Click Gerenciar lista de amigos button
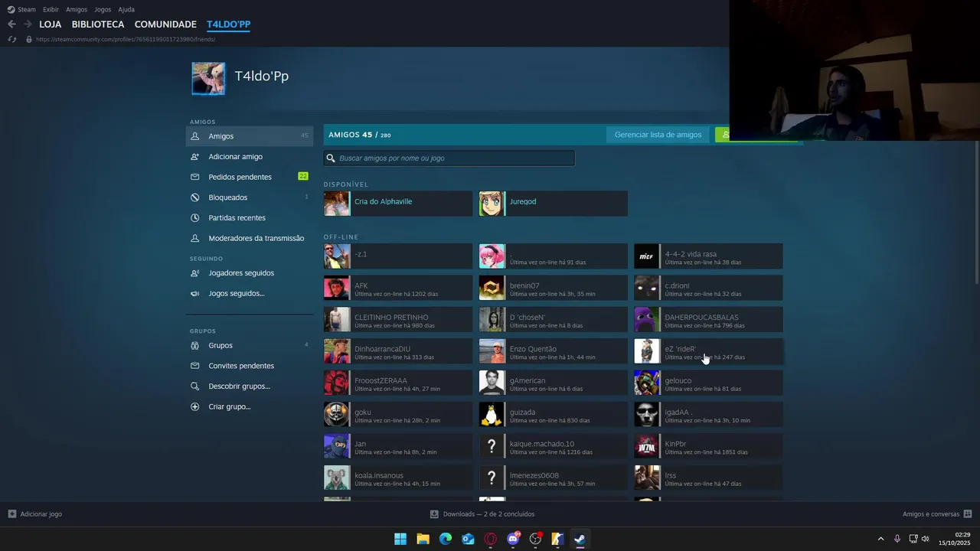Screen dimensions: 980x551 coord(658,135)
